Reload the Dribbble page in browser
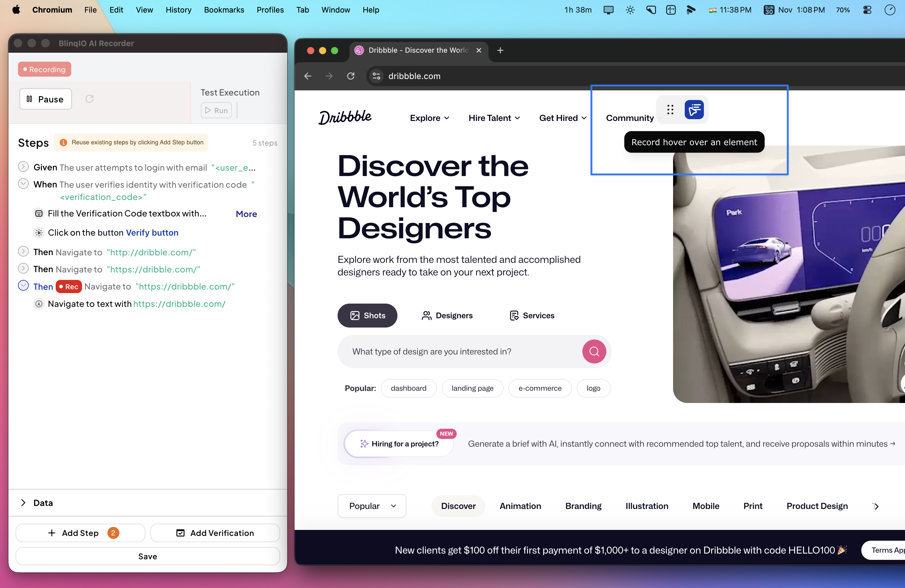Screen dimensions: 905x588 point(350,76)
